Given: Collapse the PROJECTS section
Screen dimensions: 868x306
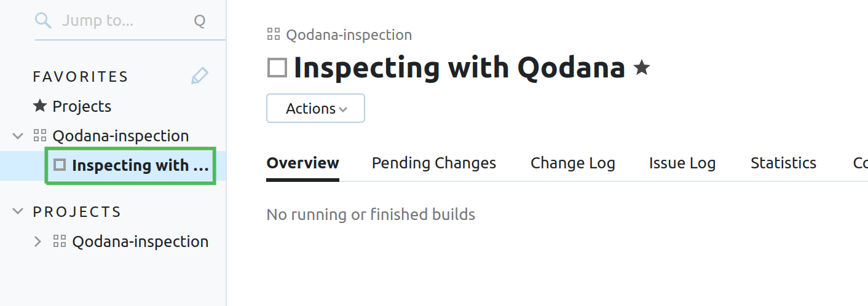Looking at the screenshot, I should [x=18, y=211].
